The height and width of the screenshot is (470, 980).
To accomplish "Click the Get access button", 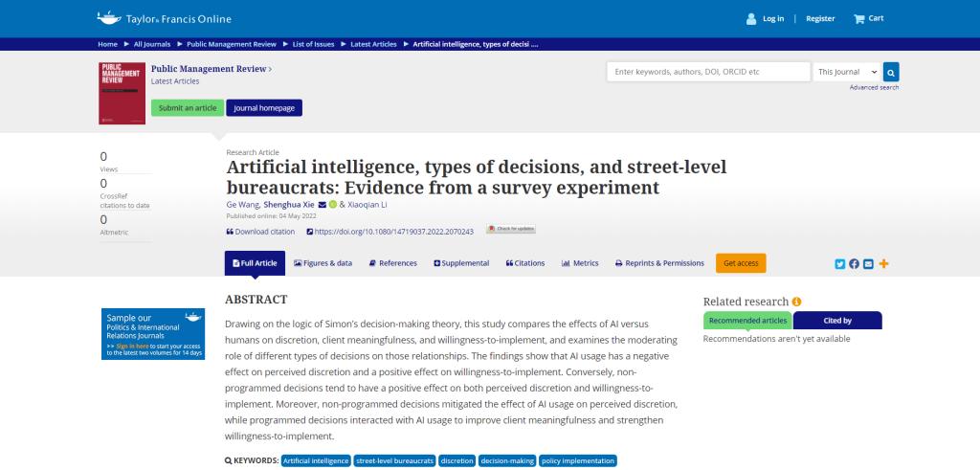I will point(741,263).
